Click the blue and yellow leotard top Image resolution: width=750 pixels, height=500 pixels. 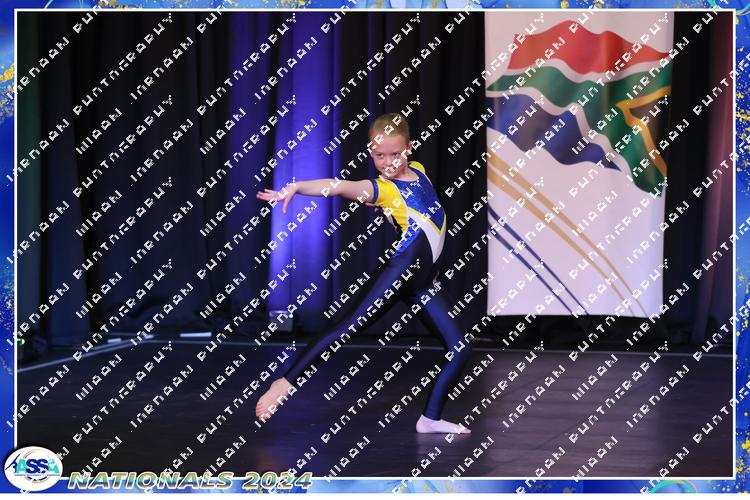[x=415, y=205]
